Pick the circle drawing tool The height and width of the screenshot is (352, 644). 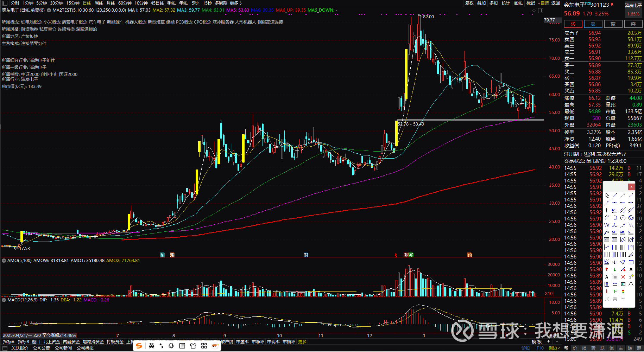[623, 218]
